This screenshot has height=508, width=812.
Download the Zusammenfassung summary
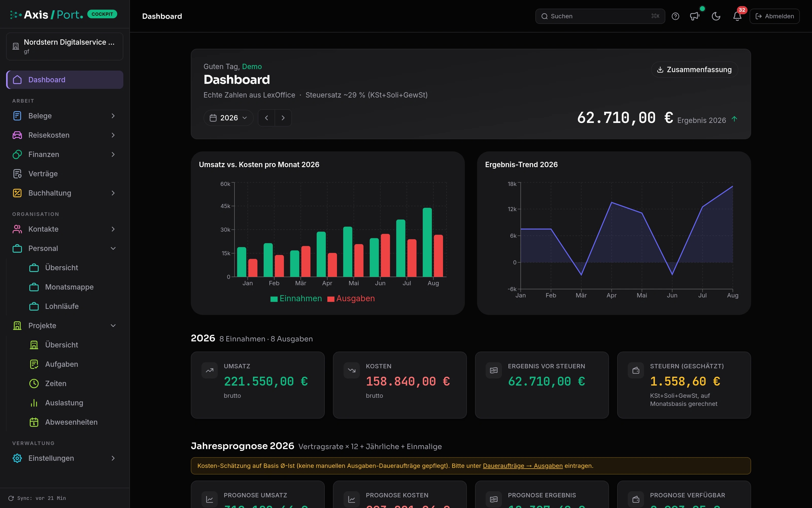click(x=694, y=70)
